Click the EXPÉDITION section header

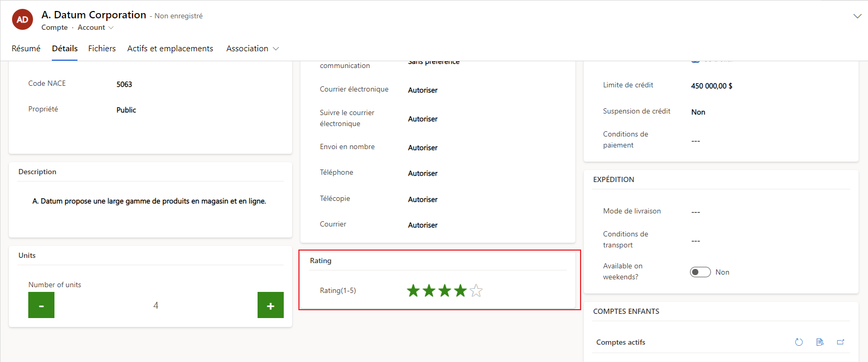(x=614, y=179)
